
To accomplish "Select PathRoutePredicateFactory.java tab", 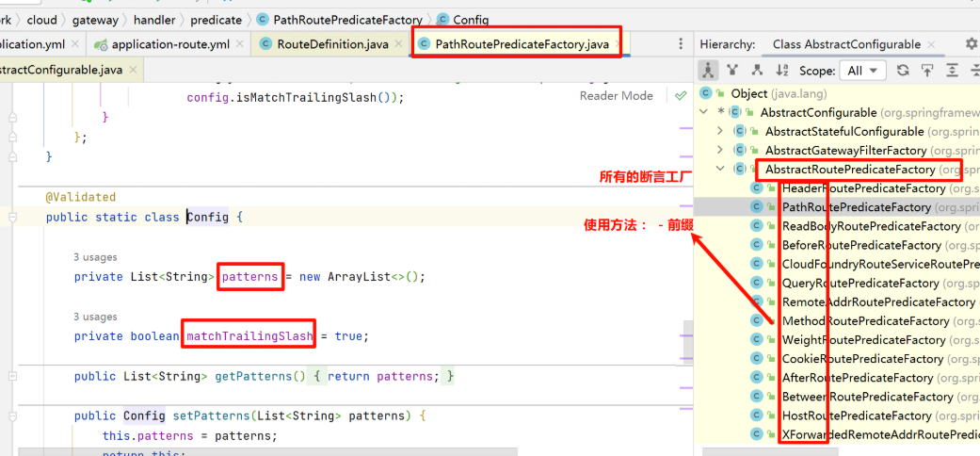I will (x=522, y=44).
